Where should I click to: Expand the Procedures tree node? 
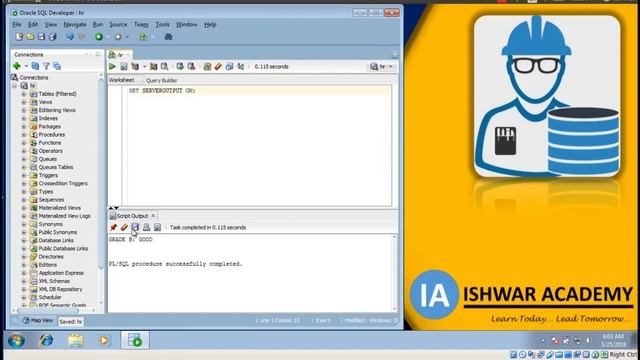point(24,135)
